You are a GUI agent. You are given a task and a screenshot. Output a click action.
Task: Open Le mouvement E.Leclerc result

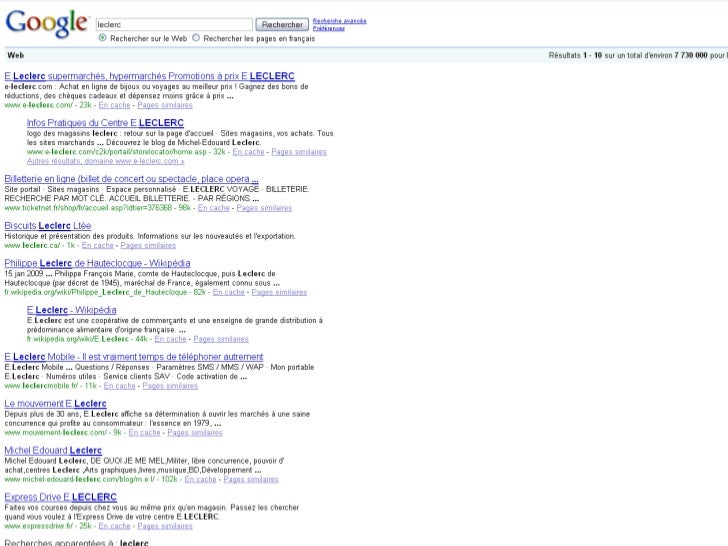(x=56, y=403)
